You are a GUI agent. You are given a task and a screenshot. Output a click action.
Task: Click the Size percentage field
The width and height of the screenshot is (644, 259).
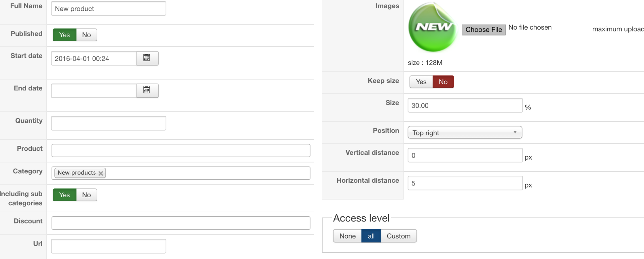point(465,105)
